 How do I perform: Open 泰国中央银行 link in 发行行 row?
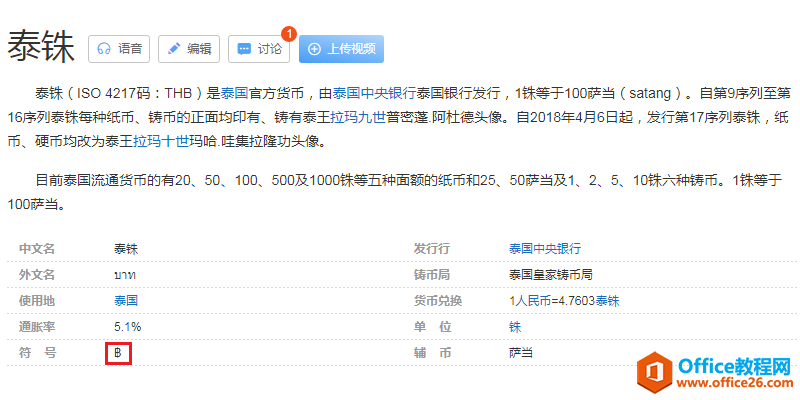[545, 248]
